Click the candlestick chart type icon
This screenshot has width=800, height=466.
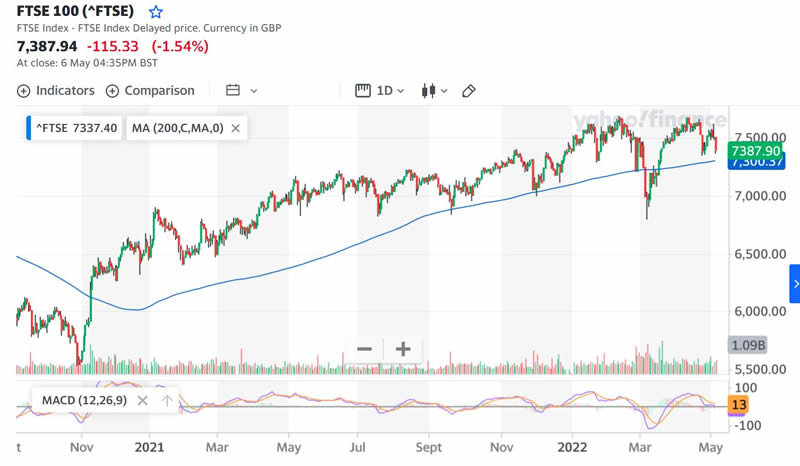point(429,91)
